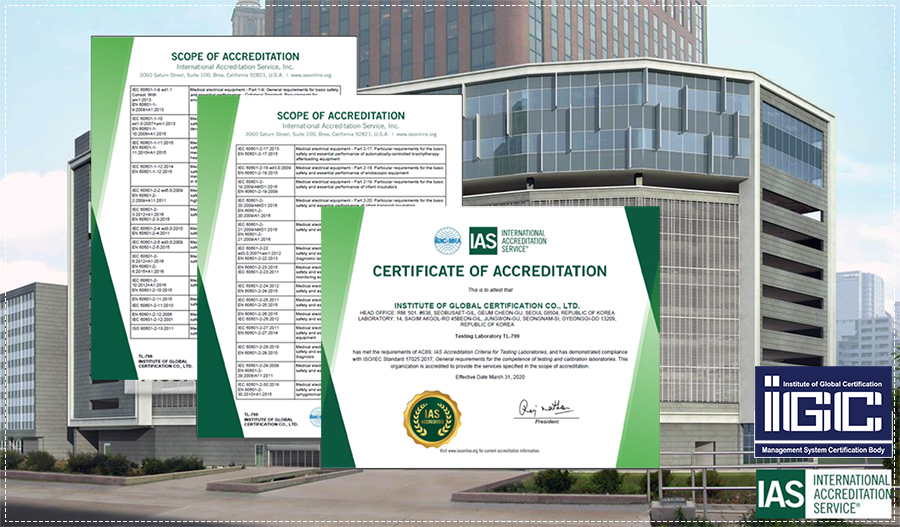This screenshot has width=900, height=527.
Task: Click the ILAC-MRA globe logo on the certificate
Action: coord(448,241)
